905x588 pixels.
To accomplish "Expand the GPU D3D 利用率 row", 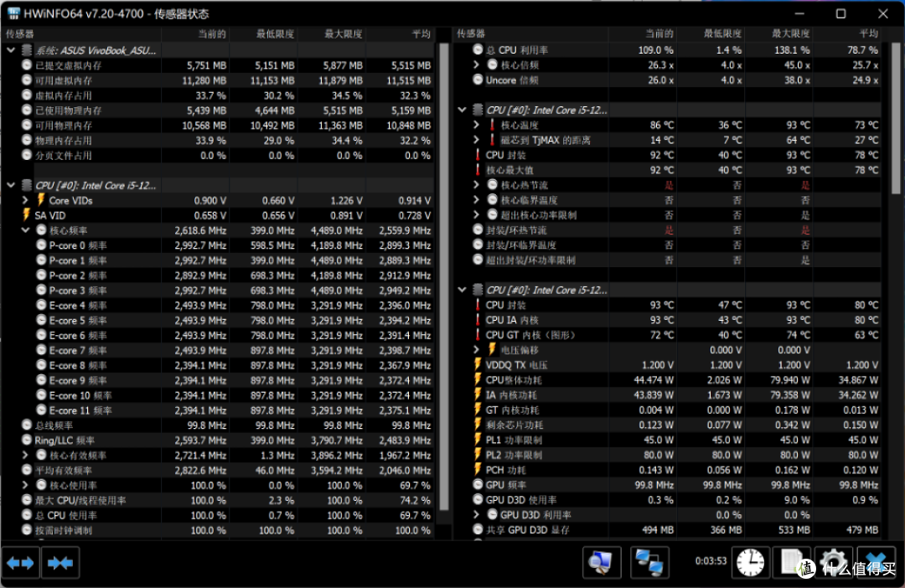I will click(477, 515).
